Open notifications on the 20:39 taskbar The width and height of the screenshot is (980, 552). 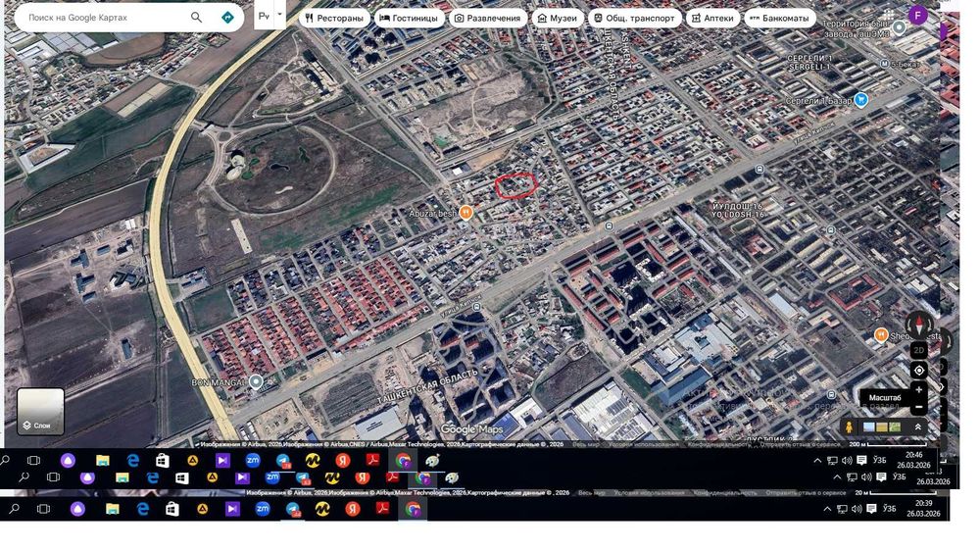point(872,509)
